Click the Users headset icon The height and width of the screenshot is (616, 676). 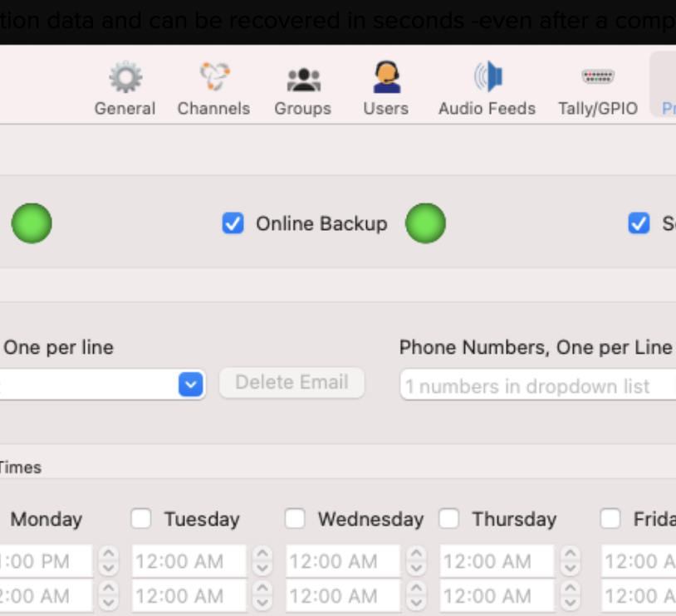tap(385, 77)
